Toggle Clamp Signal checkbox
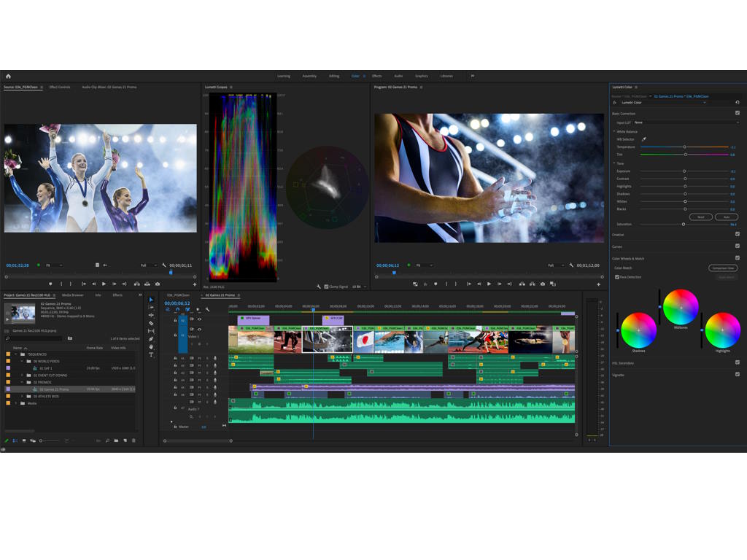 click(326, 287)
